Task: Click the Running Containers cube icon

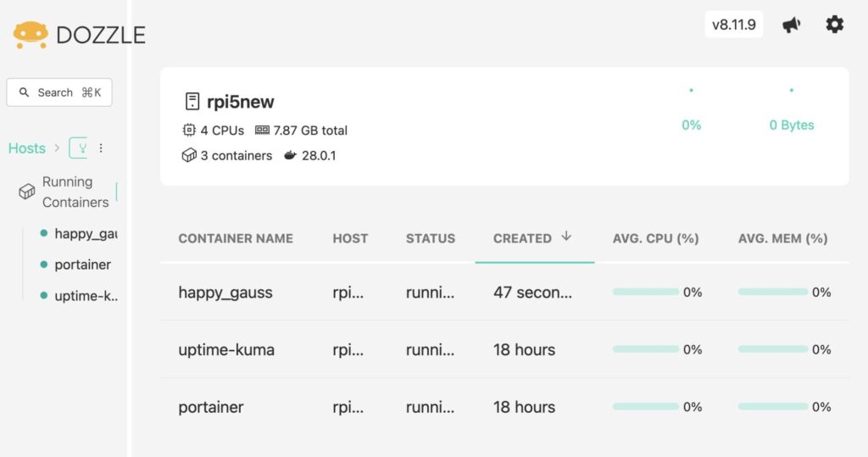Action: (26, 192)
